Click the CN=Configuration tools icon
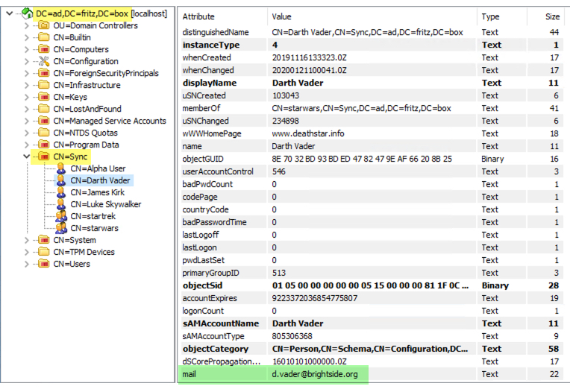Screen dimensions: 570x392 coord(43,61)
